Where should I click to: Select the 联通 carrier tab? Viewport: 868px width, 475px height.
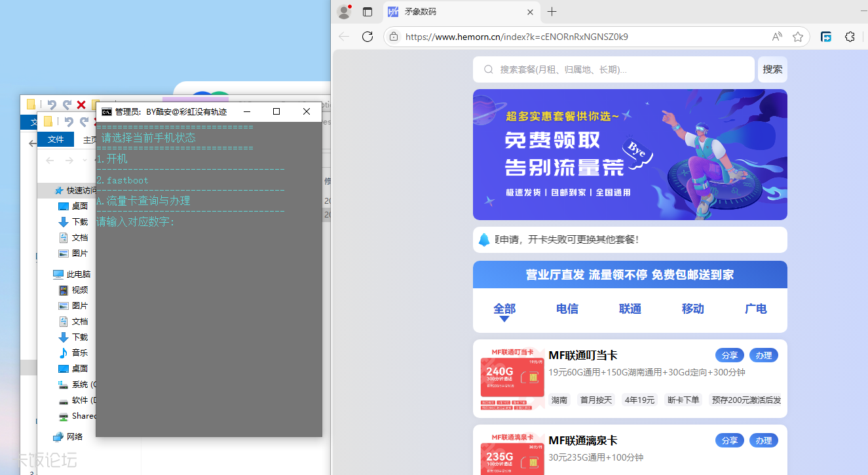(630, 309)
